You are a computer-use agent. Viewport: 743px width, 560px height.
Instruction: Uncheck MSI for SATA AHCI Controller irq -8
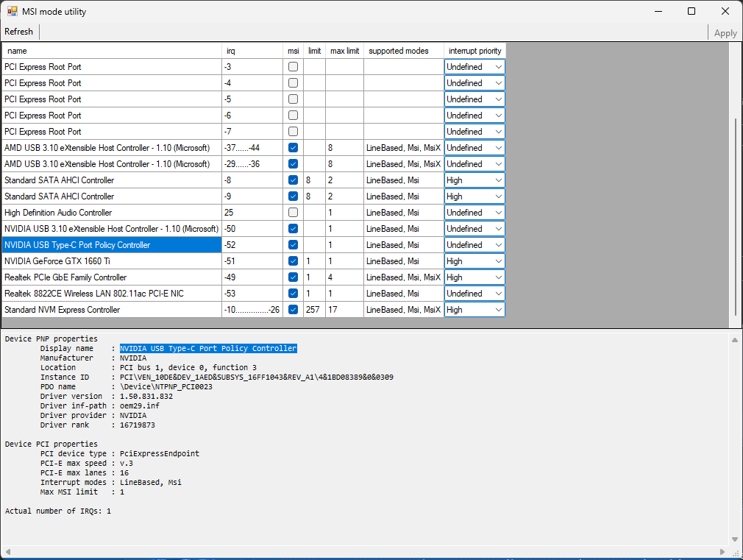(294, 180)
